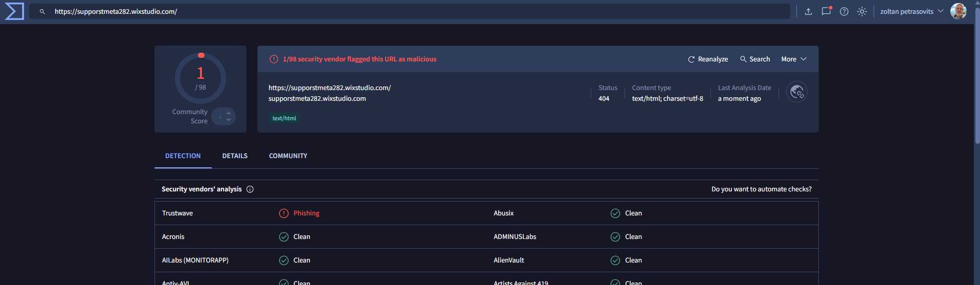Click the domain supporstmeta282.wixstudio.com text

point(317,99)
